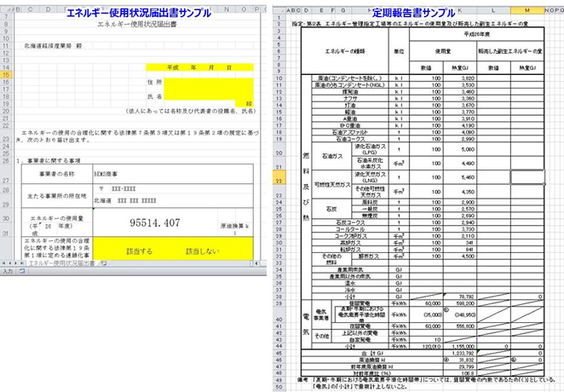Image resolution: width=564 pixels, height=392 pixels.
Task: Click the 自家発電 row label
Action: point(360,339)
